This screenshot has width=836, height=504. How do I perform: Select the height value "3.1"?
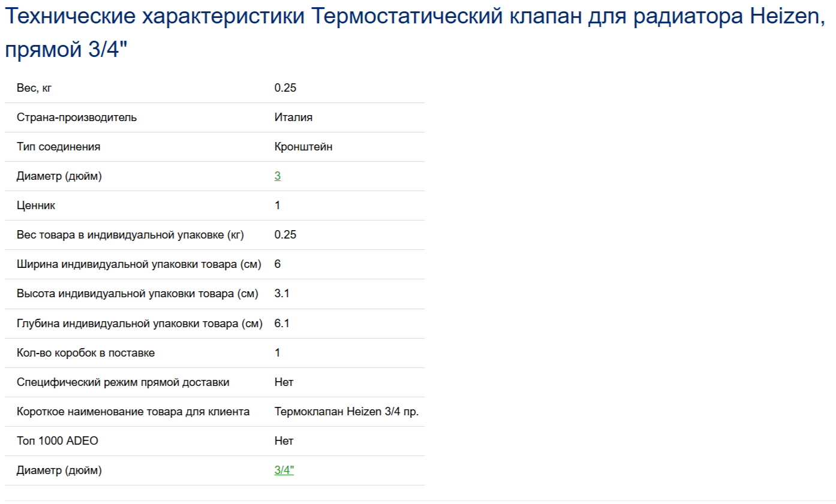(x=282, y=294)
